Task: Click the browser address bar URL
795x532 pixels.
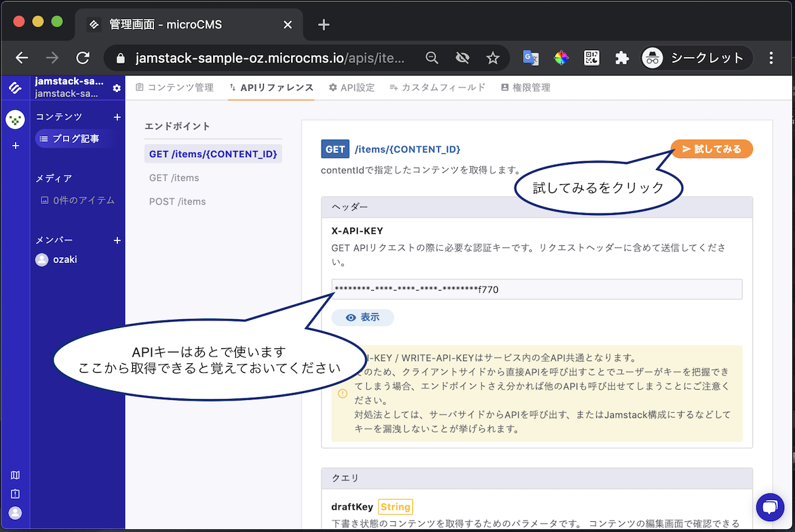Action: tap(270, 58)
